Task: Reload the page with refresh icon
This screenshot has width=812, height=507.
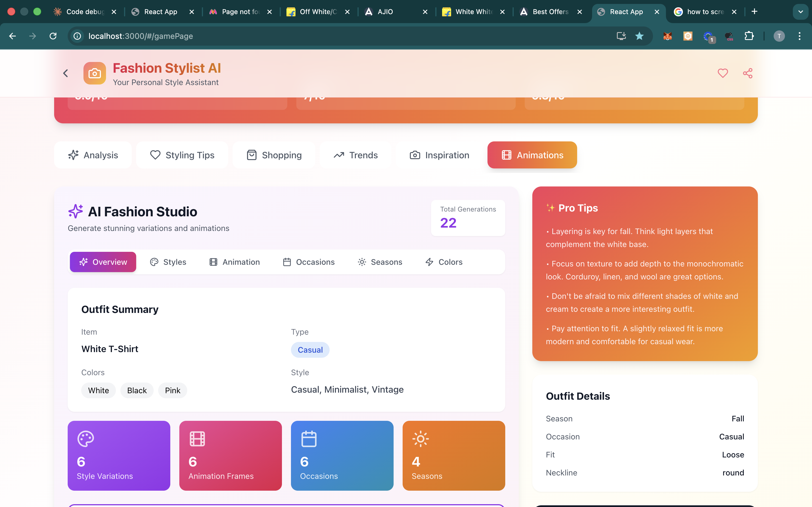Action: [x=53, y=36]
